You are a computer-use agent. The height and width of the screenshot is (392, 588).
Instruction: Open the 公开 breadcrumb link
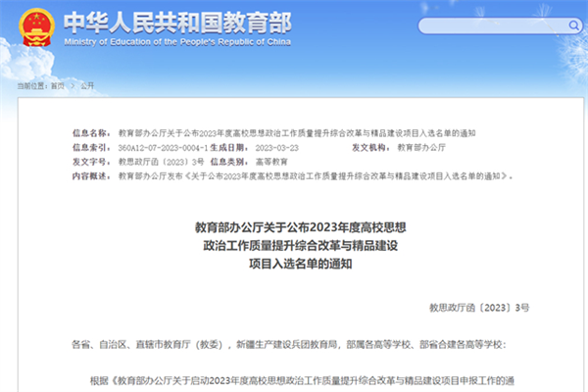pyautogui.click(x=87, y=86)
